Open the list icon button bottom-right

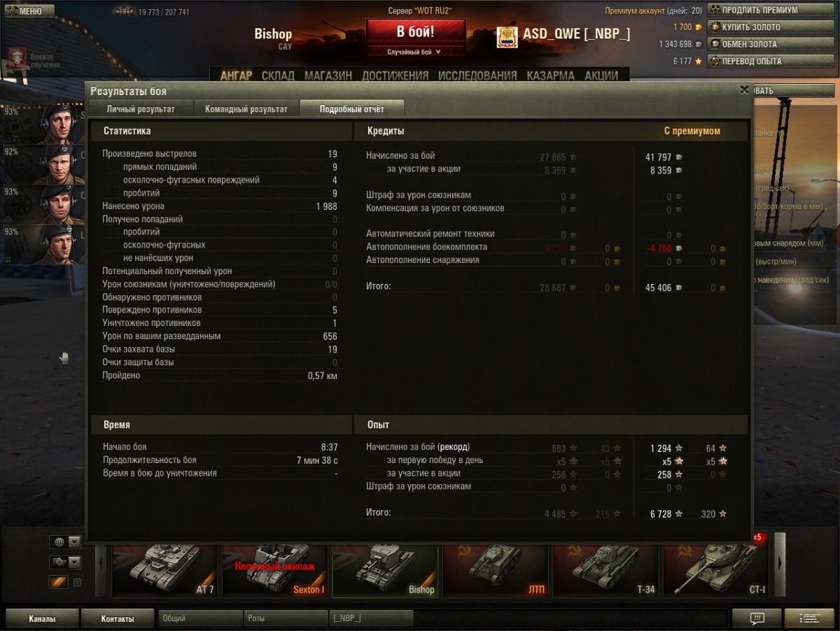[809, 618]
